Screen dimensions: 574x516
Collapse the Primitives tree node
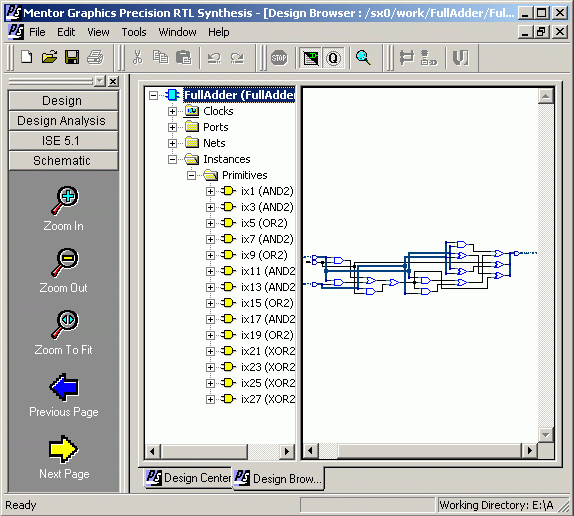click(x=191, y=175)
